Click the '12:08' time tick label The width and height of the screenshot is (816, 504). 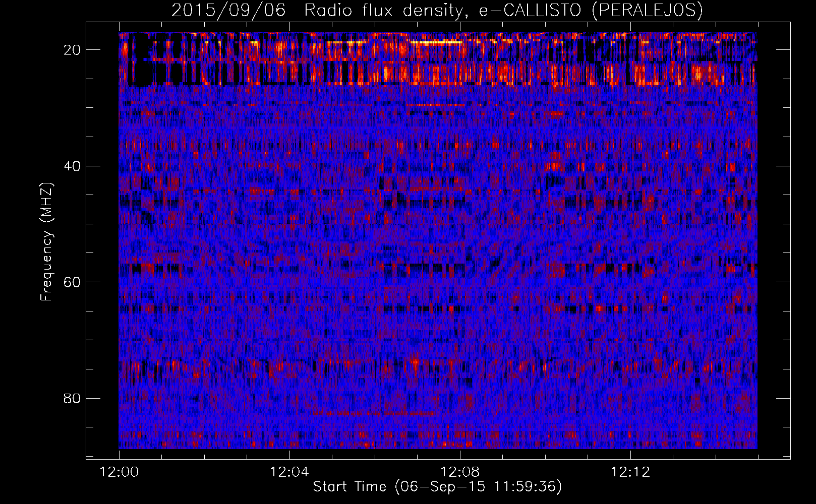pyautogui.click(x=460, y=472)
